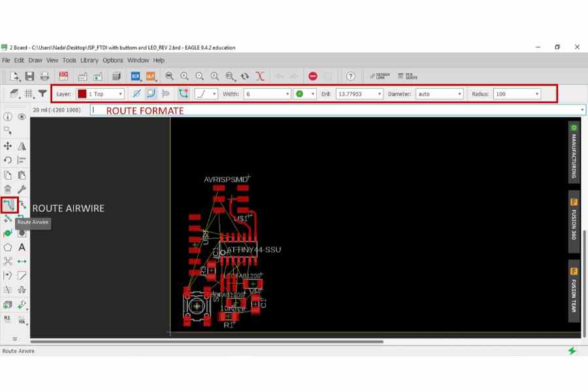
Task: Open the ULP script icon
Action: point(151,76)
